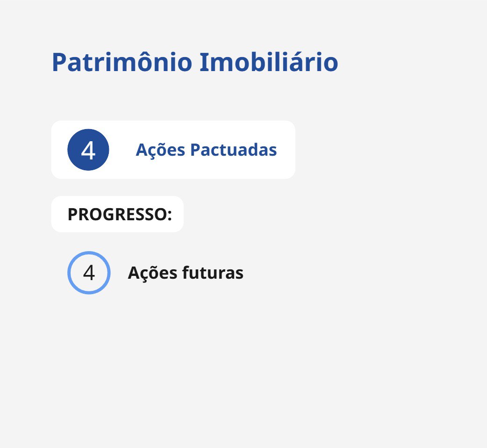Open the Ações Pactuadas label
This screenshot has height=448, width=487.
[206, 150]
